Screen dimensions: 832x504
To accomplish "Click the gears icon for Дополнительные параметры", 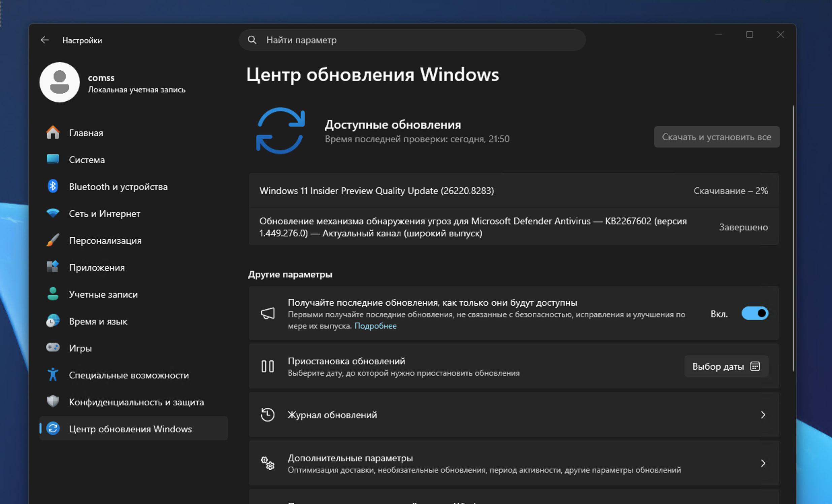I will [x=268, y=463].
